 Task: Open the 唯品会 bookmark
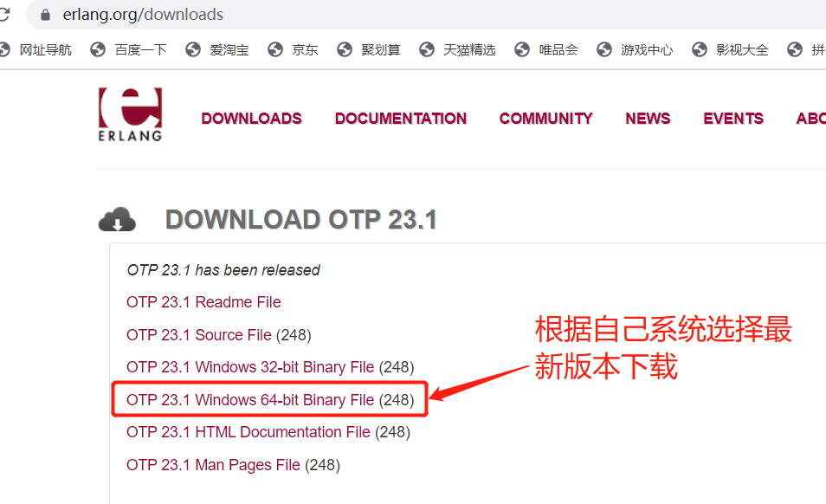(546, 50)
